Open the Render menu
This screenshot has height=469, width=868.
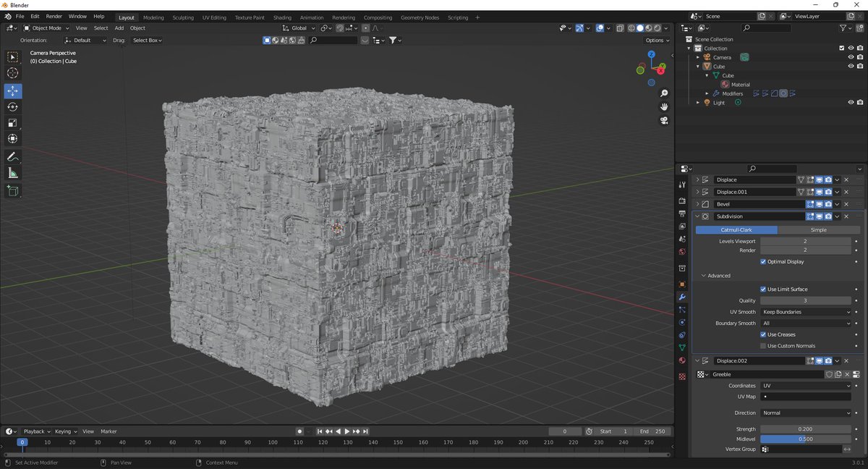(x=54, y=16)
